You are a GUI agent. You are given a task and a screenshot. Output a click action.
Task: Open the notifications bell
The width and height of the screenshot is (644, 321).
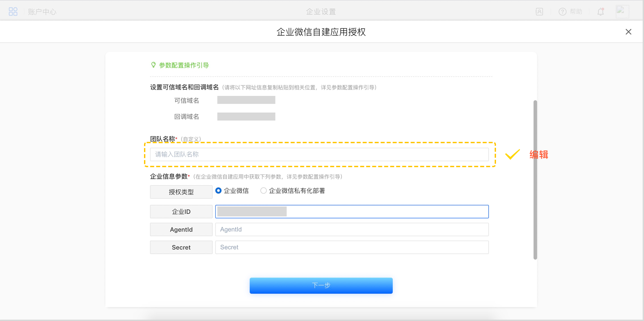pos(601,12)
